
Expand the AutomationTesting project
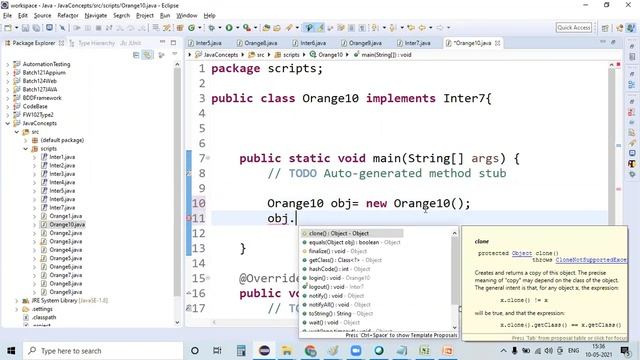[x=7, y=64]
